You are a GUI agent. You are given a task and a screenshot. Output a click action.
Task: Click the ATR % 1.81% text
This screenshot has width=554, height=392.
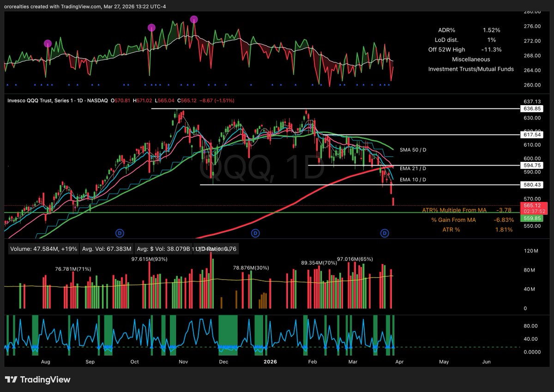tap(477, 229)
